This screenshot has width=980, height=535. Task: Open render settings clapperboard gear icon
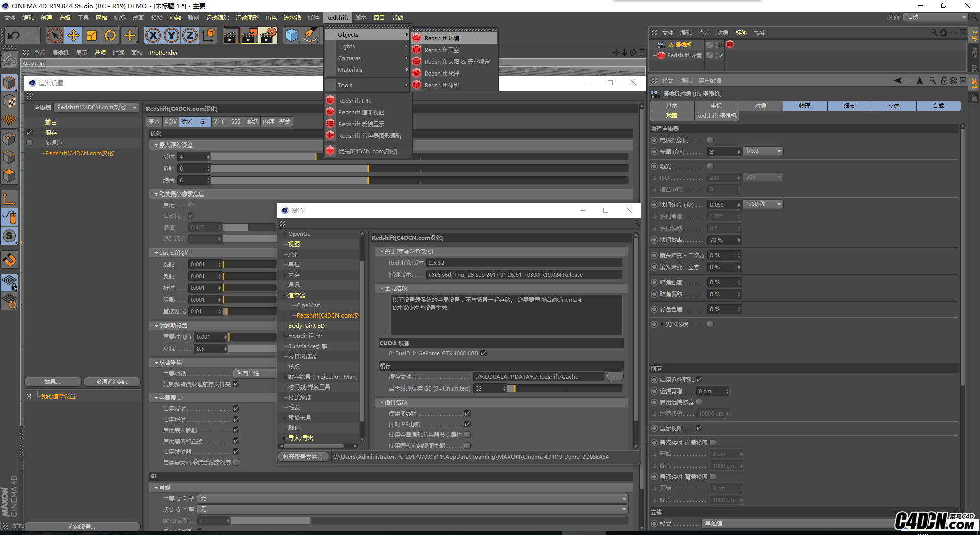pyautogui.click(x=268, y=35)
